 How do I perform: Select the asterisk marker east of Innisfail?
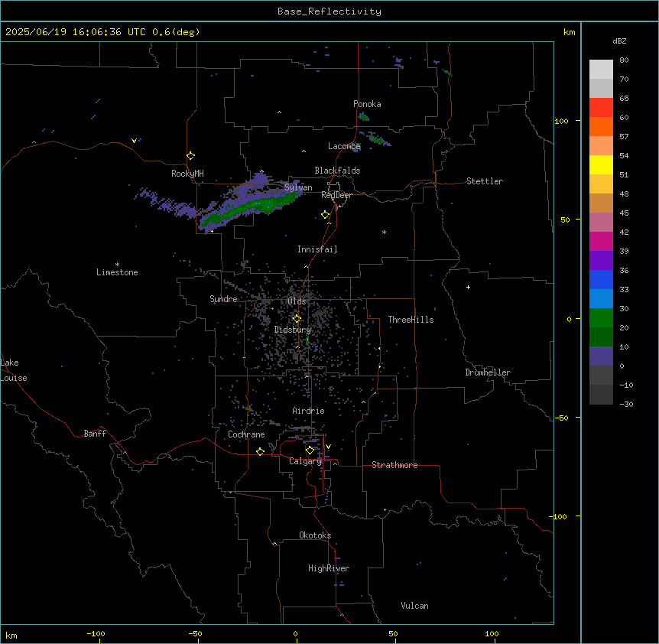pos(384,232)
